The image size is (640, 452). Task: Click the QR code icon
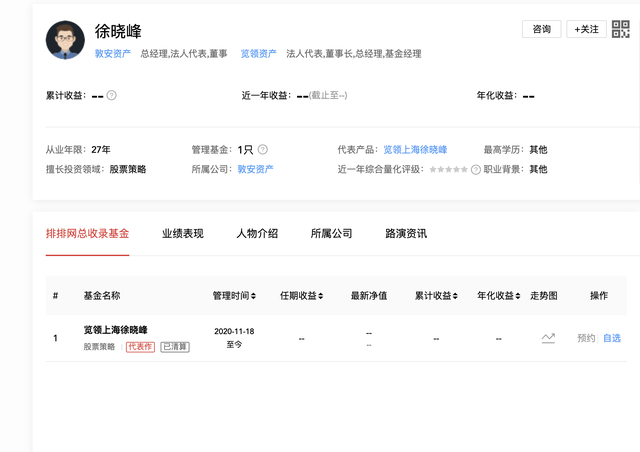click(x=622, y=30)
